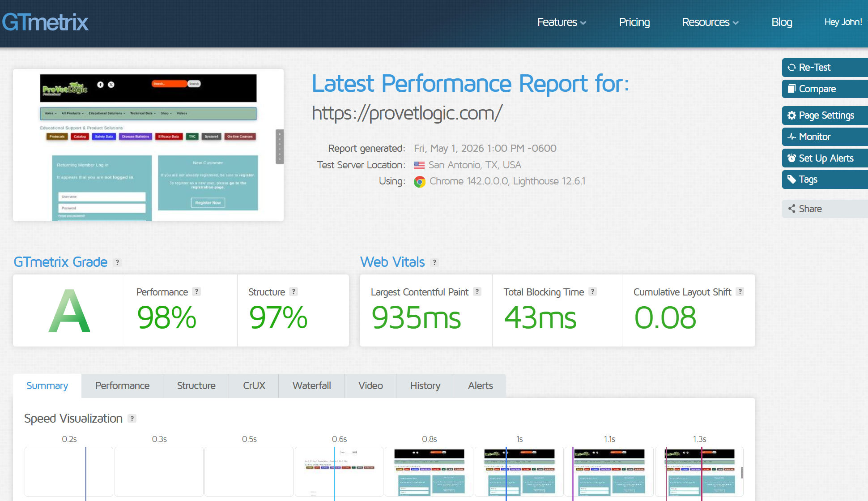Click the A grade letter
This screenshot has width=868, height=501.
(69, 311)
